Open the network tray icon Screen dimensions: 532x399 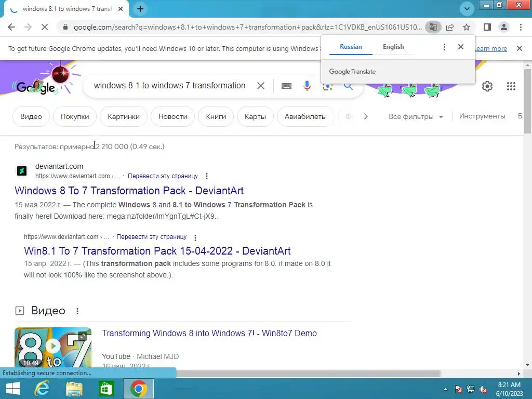[x=471, y=389]
